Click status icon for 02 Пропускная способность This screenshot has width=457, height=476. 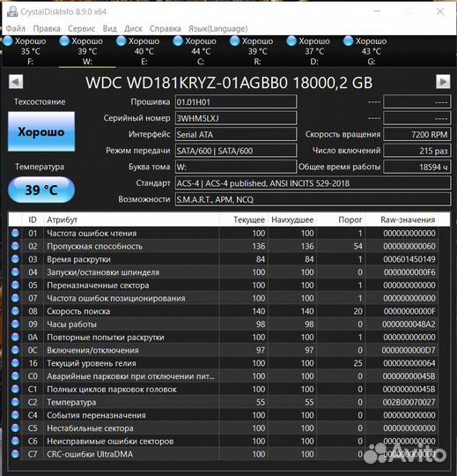pyautogui.click(x=15, y=246)
